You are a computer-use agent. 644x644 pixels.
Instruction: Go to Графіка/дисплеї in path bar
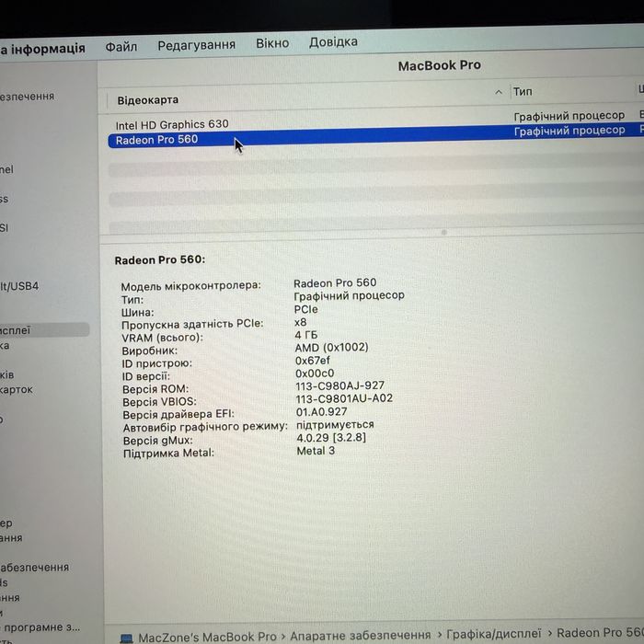(x=493, y=634)
